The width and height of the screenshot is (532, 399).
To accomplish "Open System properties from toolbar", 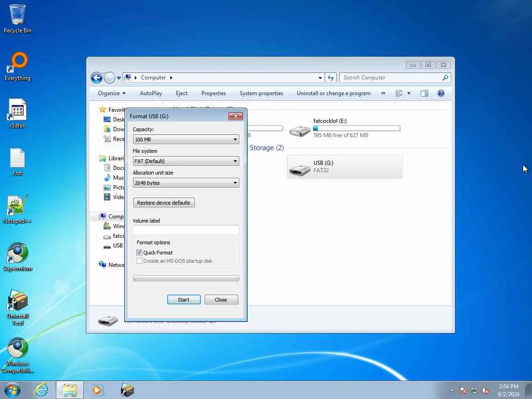I will click(261, 93).
